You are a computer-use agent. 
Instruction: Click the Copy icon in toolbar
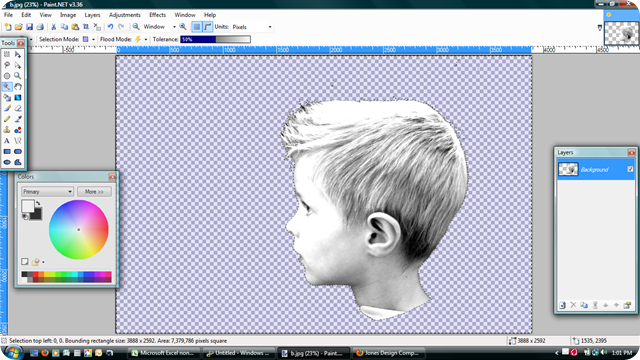click(64, 27)
